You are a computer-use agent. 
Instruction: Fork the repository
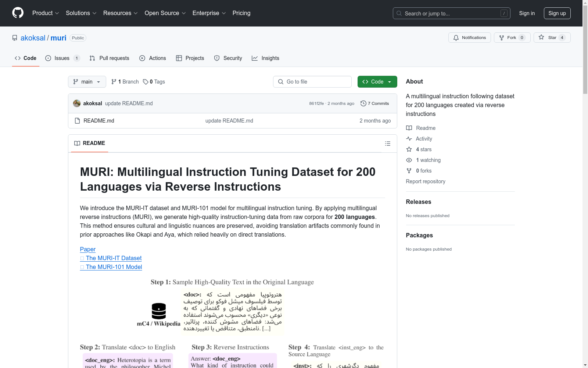point(512,38)
